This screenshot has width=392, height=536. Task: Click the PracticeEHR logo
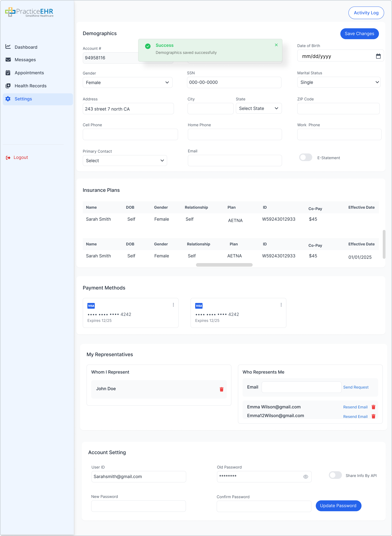(x=29, y=12)
